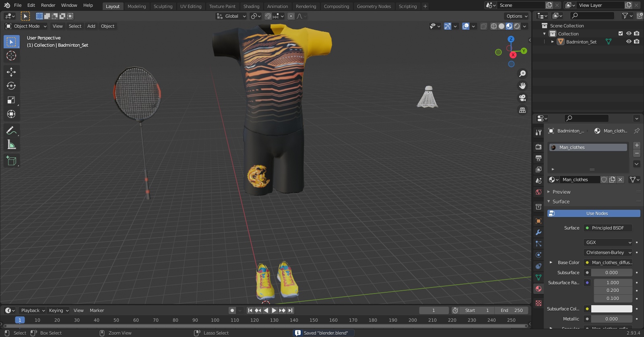Viewport: 644px width, 337px height.
Task: Open Christensen-Burley subsurface method dropdown
Action: (608, 252)
